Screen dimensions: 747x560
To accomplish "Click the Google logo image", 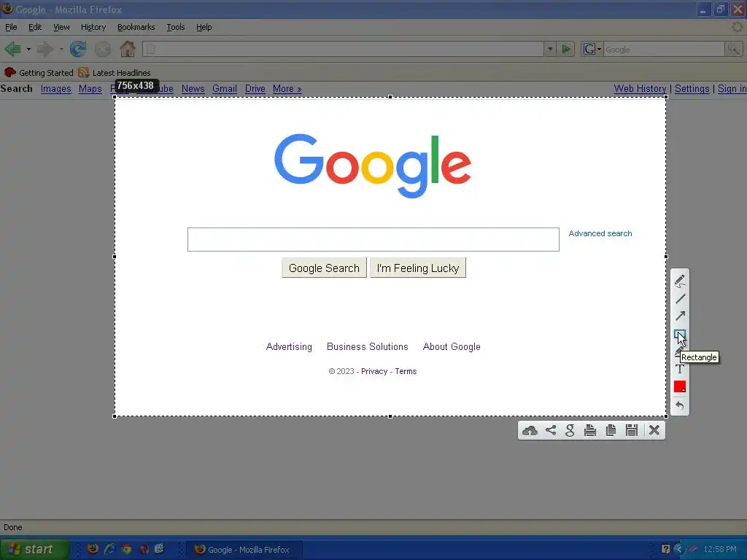I will click(x=373, y=166).
